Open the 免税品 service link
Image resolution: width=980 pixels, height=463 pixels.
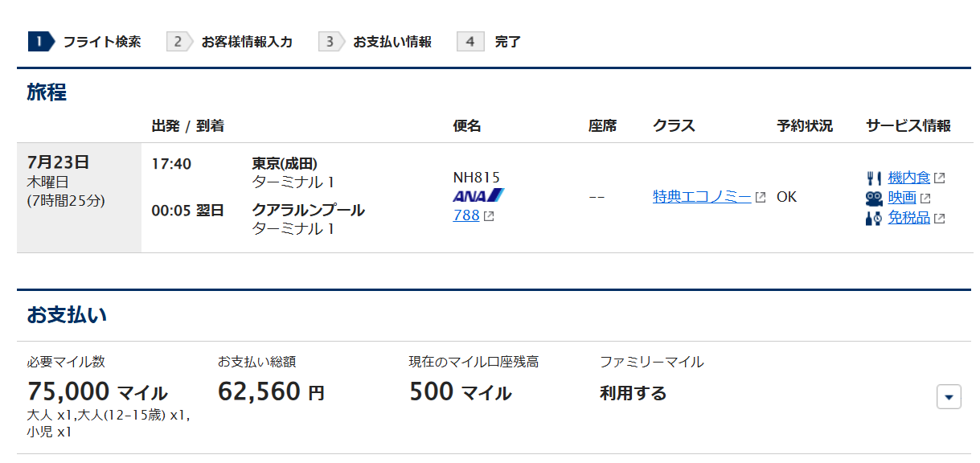click(909, 218)
